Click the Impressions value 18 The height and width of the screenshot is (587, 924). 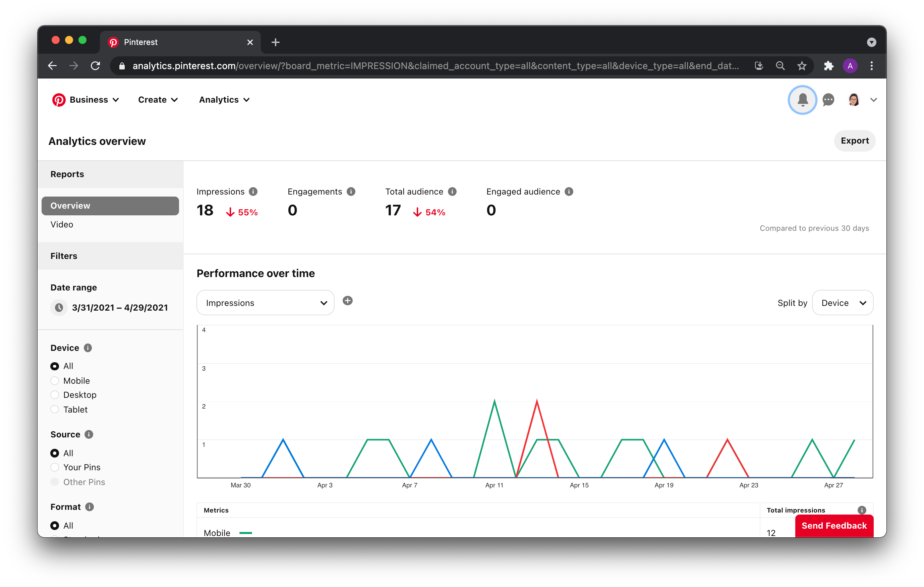205,210
